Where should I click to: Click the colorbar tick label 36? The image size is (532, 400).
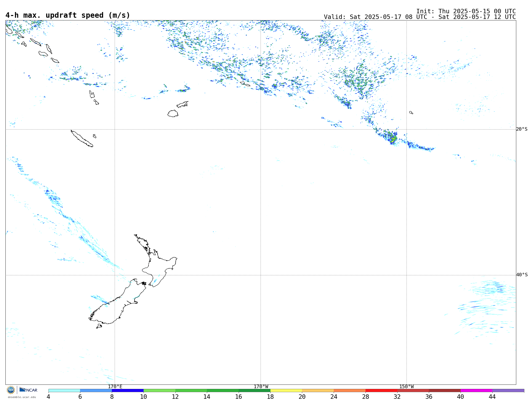point(429,397)
